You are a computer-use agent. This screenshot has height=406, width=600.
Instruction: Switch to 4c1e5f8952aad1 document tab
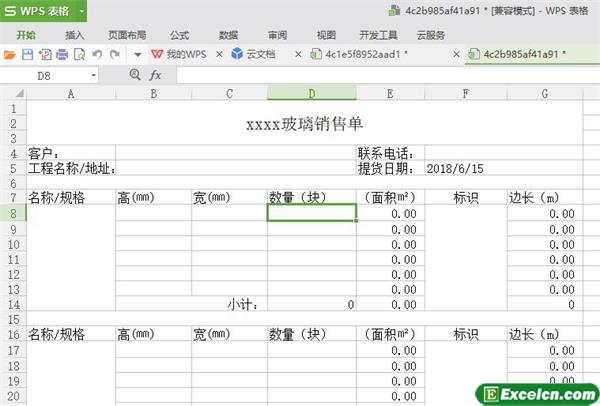359,54
